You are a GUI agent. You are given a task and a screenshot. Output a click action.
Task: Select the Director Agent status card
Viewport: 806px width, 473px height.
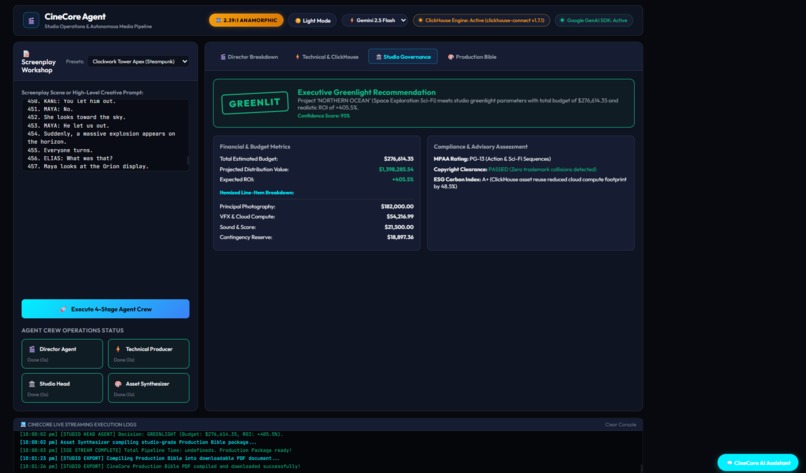pyautogui.click(x=62, y=354)
